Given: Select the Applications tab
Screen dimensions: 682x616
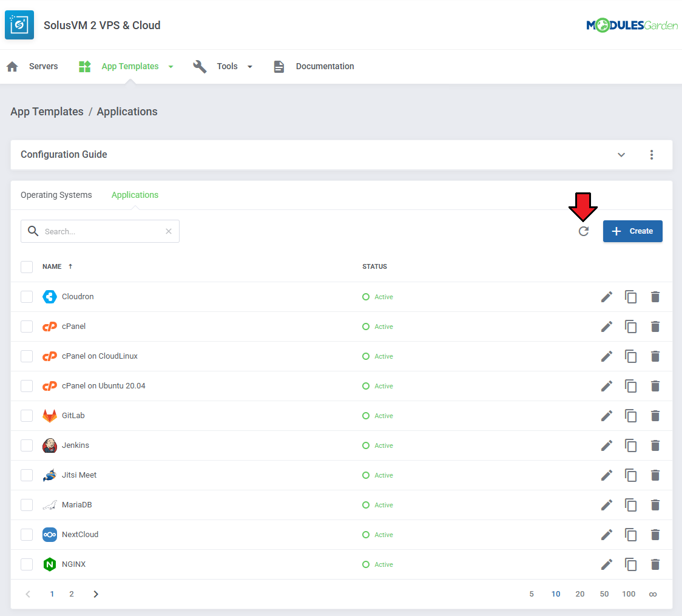Looking at the screenshot, I should click(135, 195).
